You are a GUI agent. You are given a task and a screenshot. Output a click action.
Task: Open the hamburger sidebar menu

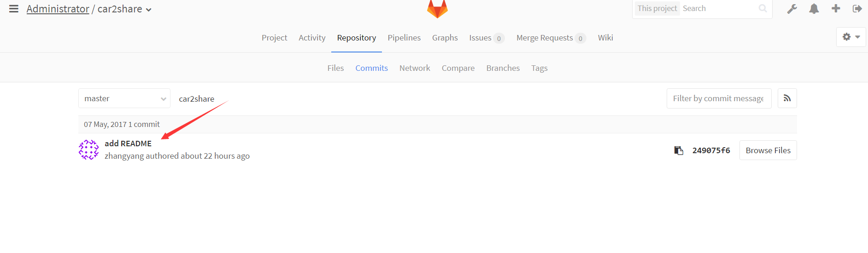[x=14, y=9]
